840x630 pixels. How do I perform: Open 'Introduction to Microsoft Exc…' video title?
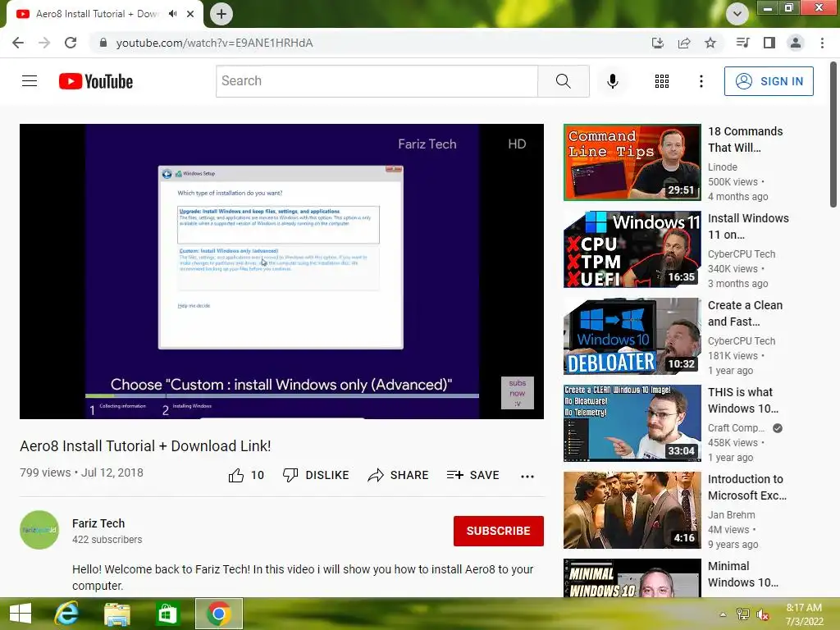click(x=746, y=487)
